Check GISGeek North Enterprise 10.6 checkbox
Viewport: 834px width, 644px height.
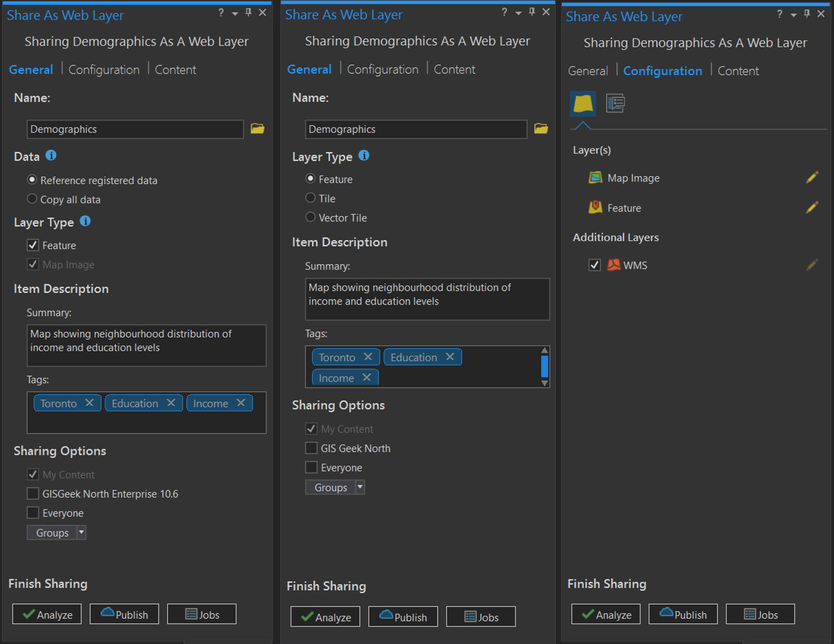point(33,493)
